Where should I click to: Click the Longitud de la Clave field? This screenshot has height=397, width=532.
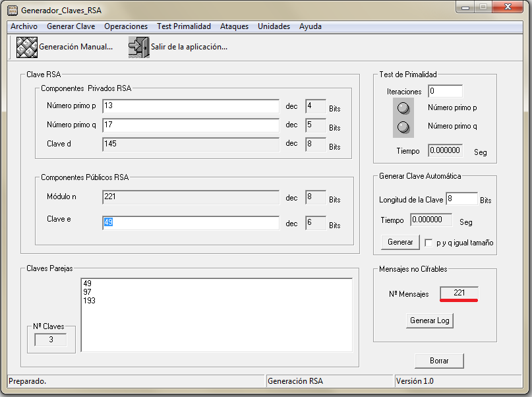(x=461, y=199)
